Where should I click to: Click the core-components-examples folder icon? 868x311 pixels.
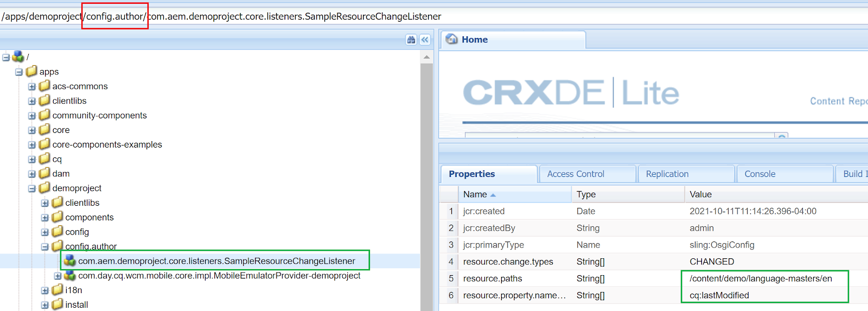click(x=44, y=144)
